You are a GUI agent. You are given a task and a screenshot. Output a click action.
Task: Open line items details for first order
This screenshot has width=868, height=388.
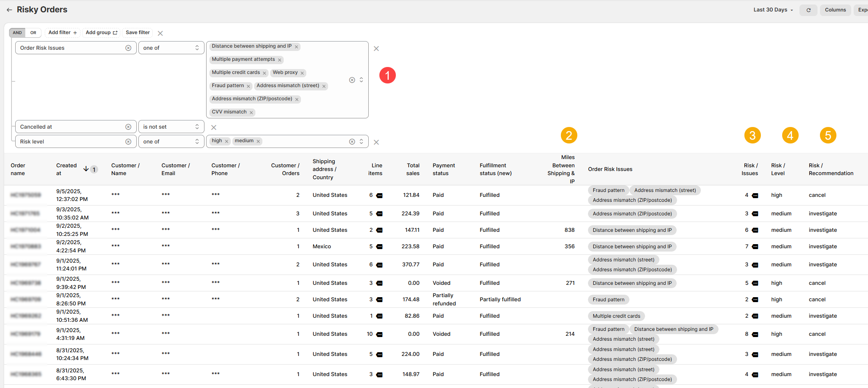pos(379,196)
